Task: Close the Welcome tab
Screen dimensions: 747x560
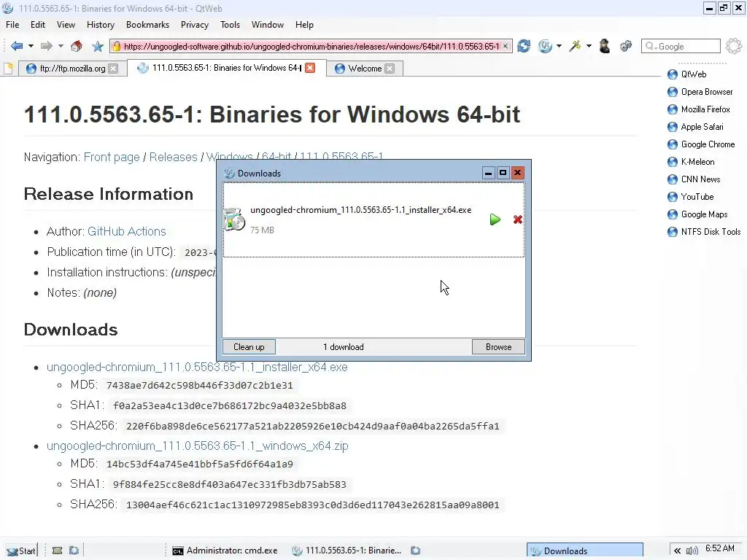Action: pyautogui.click(x=390, y=69)
